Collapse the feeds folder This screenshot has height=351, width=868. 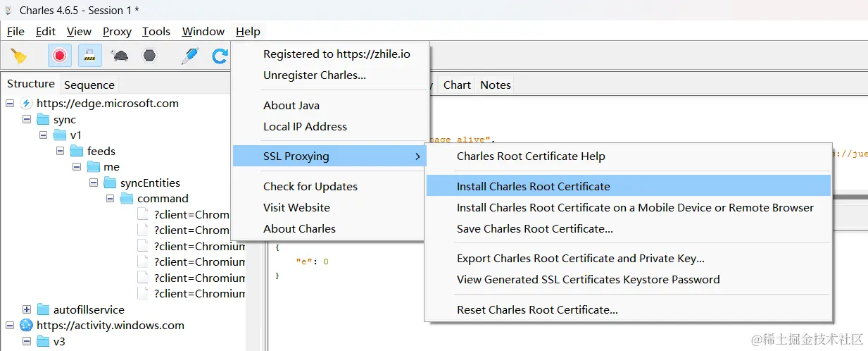click(x=61, y=151)
